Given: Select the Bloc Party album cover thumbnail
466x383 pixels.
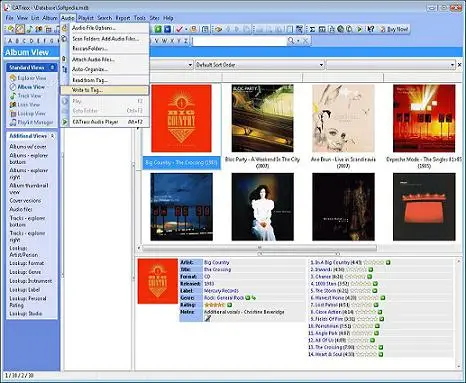Looking at the screenshot, I should (x=262, y=118).
